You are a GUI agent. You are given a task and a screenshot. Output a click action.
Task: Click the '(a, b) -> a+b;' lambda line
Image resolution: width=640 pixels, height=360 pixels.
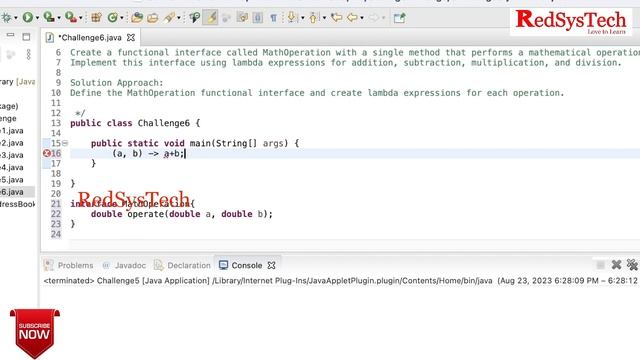(x=149, y=153)
